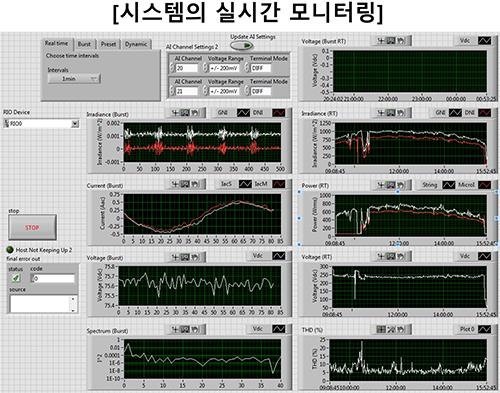Click the Host Not Keeping Up 2 LED indicator

[10, 250]
